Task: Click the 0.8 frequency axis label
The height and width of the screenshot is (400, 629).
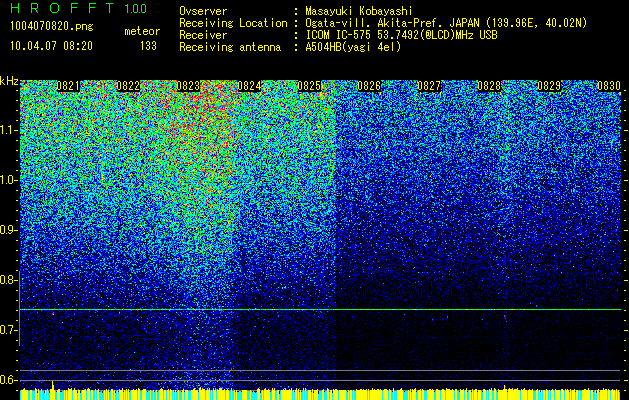Action: click(x=8, y=280)
